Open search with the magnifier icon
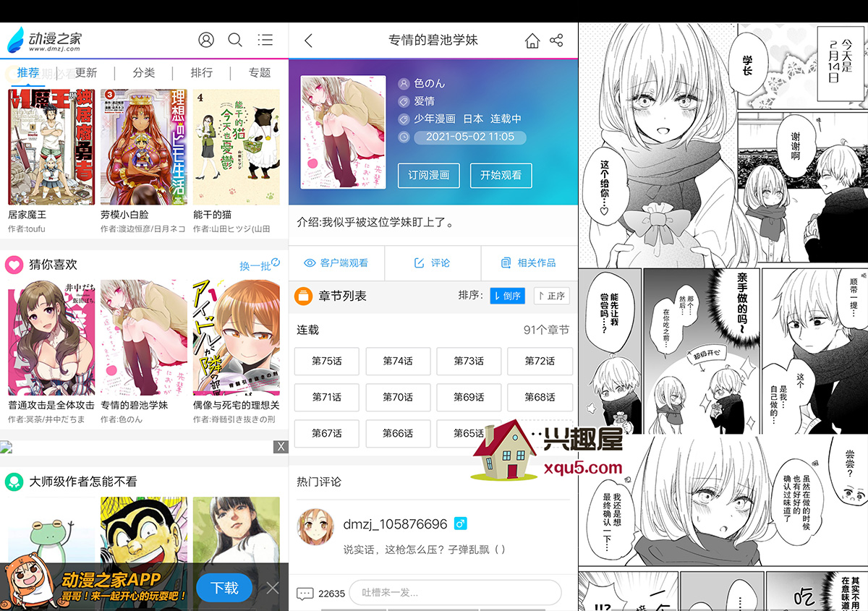 pos(235,40)
